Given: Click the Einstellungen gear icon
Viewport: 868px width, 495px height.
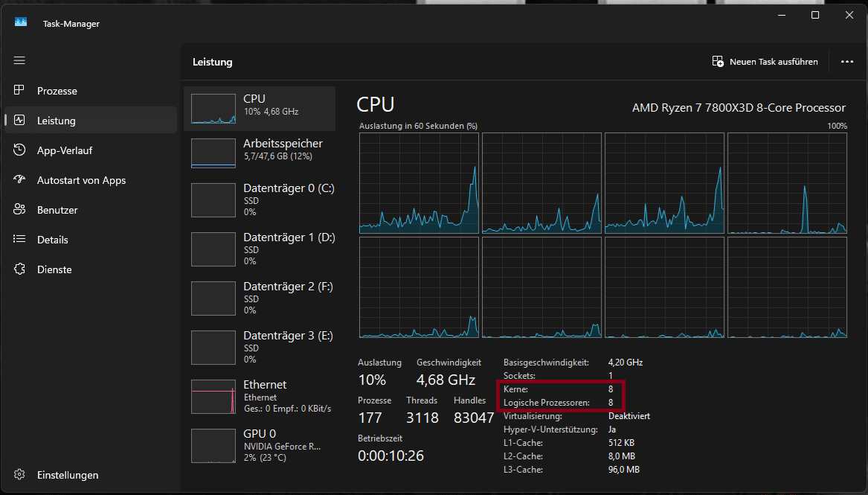Looking at the screenshot, I should (x=19, y=474).
